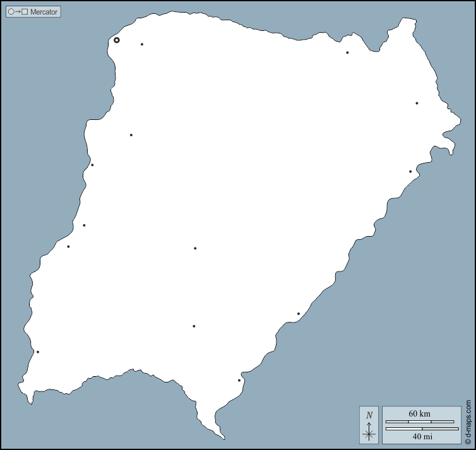Viewport: 476px width, 450px height.
Task: Select the city dot on the southeast river border
Action: point(299,314)
